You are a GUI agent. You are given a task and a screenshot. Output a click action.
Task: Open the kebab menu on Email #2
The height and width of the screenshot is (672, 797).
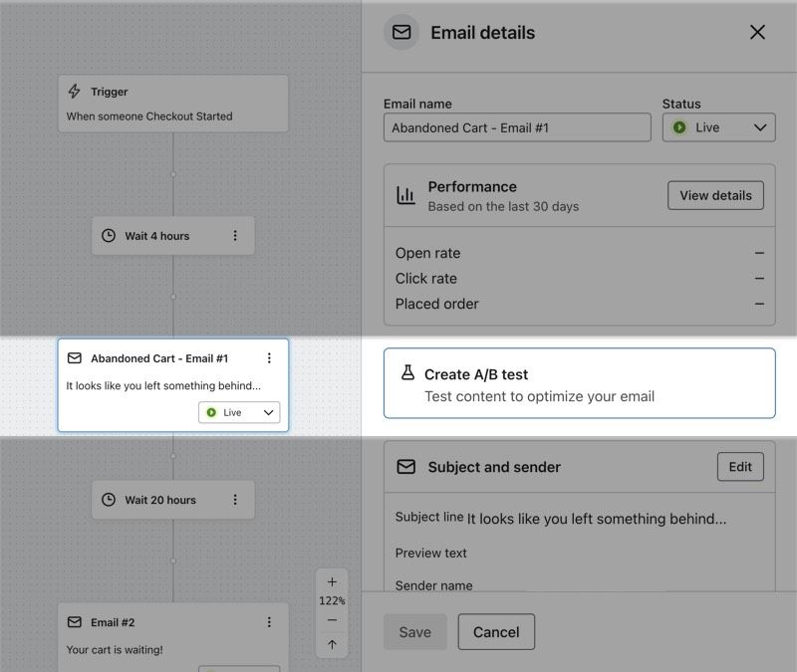pyautogui.click(x=268, y=621)
